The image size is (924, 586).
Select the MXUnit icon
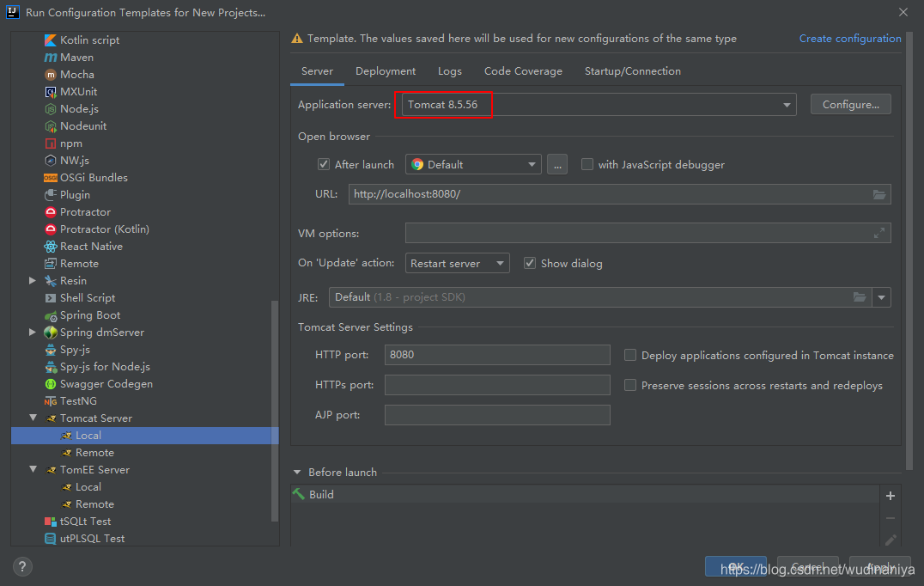coord(51,91)
